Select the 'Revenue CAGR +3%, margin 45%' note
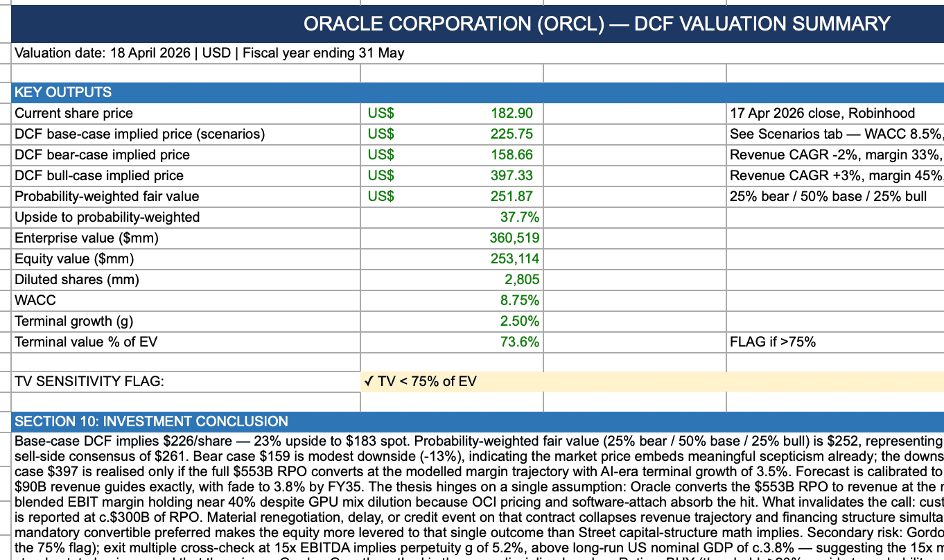944x560 pixels. 837,175
